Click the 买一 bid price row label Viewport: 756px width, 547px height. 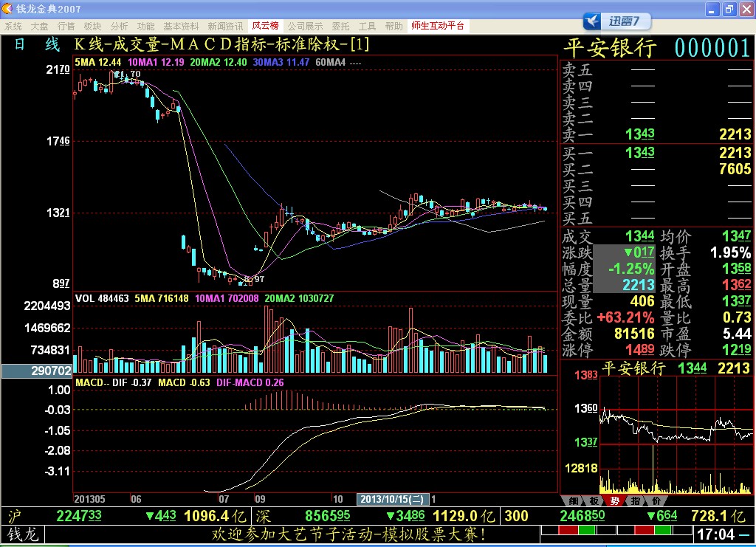577,153
